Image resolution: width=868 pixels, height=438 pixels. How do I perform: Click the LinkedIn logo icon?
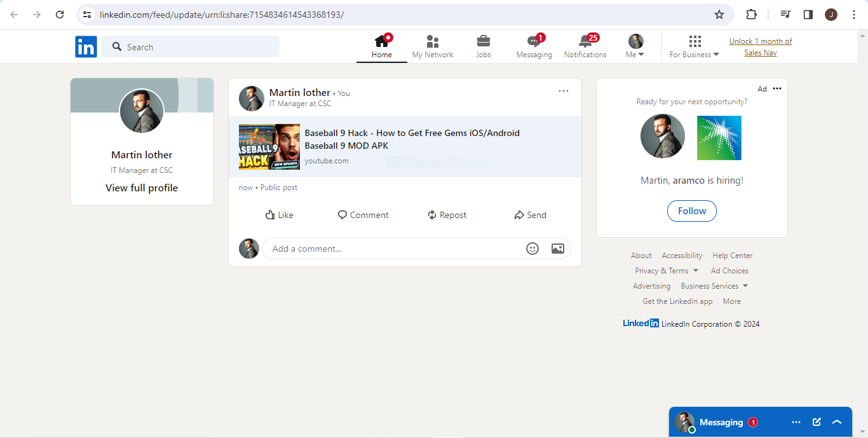(x=86, y=46)
